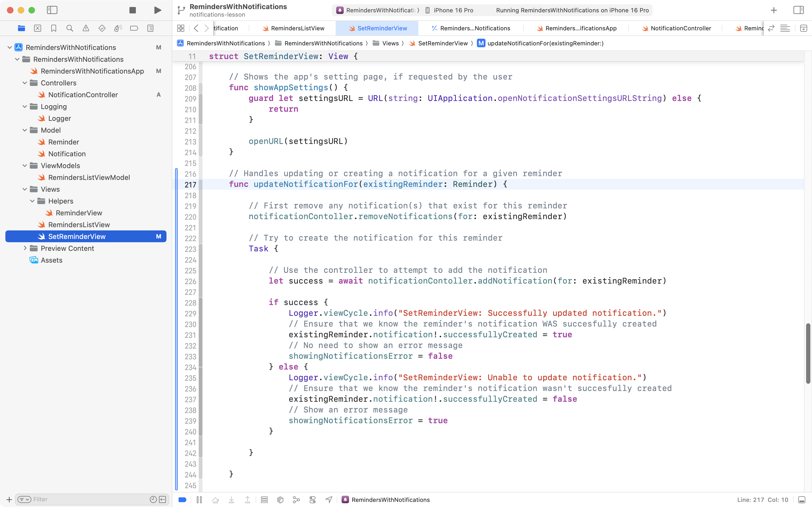Open Debug View Hierarchy icon

(x=280, y=500)
